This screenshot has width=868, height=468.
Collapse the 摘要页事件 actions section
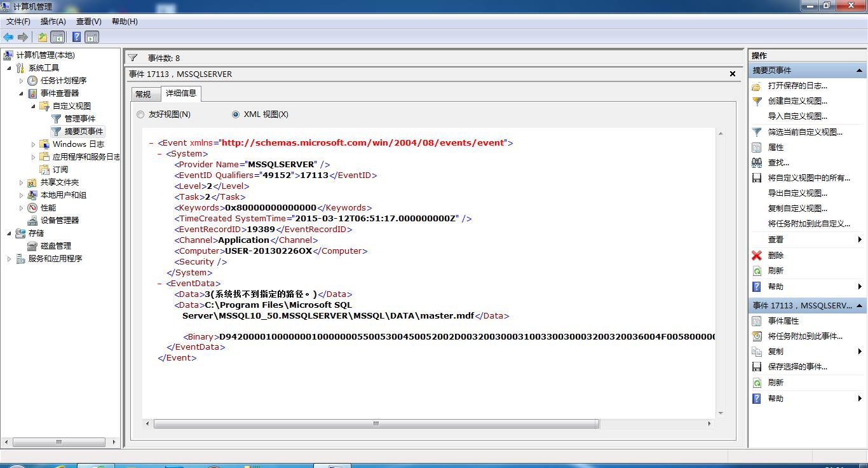859,71
